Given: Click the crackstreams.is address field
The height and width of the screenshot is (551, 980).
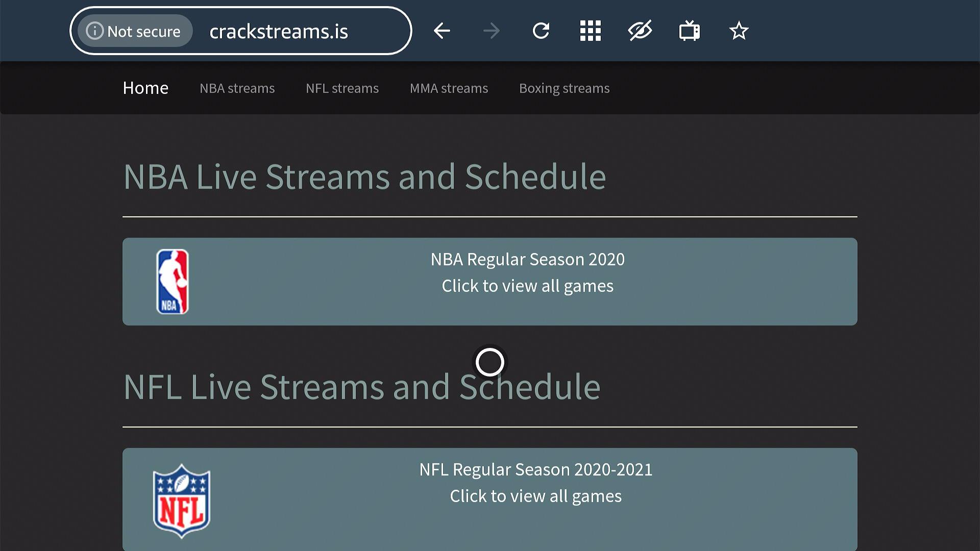Looking at the screenshot, I should point(279,31).
